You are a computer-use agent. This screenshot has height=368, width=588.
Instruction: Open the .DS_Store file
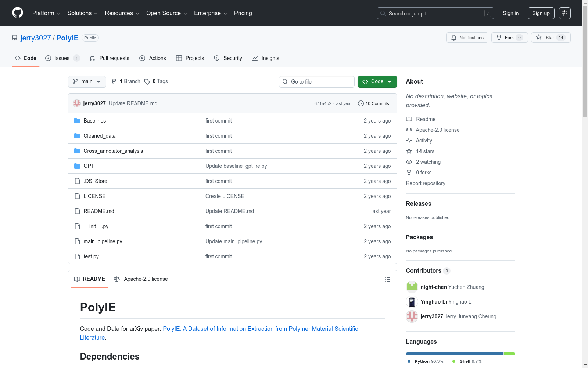[96, 181]
